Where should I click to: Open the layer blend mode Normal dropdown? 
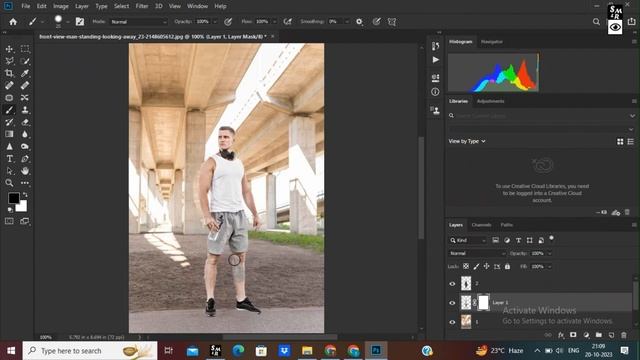pos(477,253)
